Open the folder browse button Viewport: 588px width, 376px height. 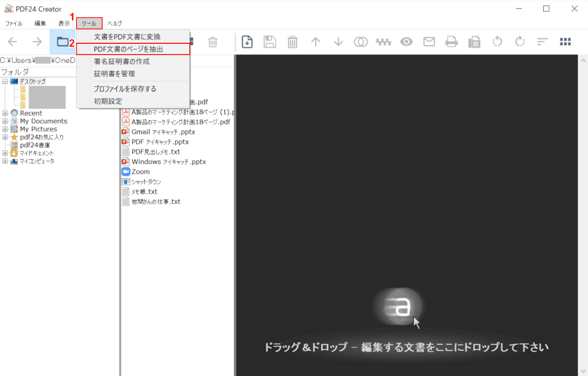click(x=63, y=42)
